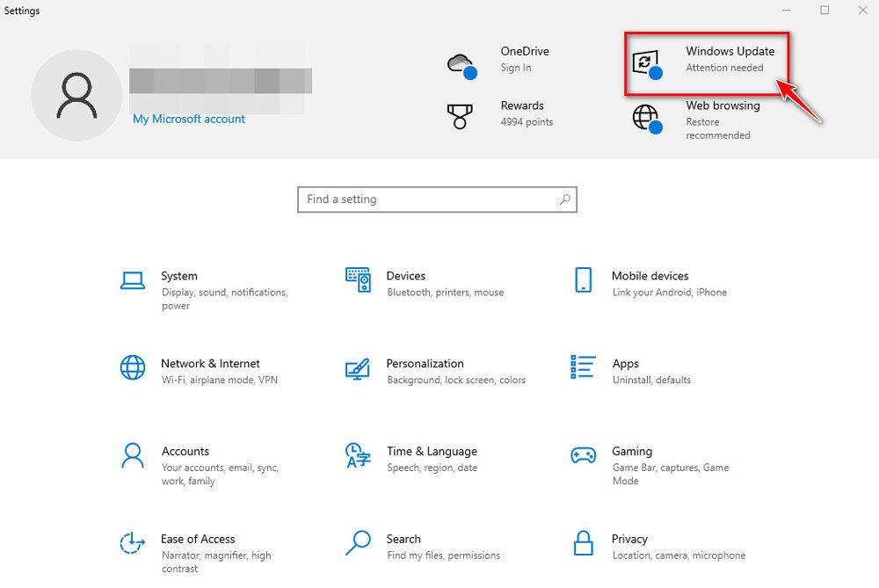Open the Ease of Access icon
This screenshot has width=879, height=588.
tap(133, 542)
